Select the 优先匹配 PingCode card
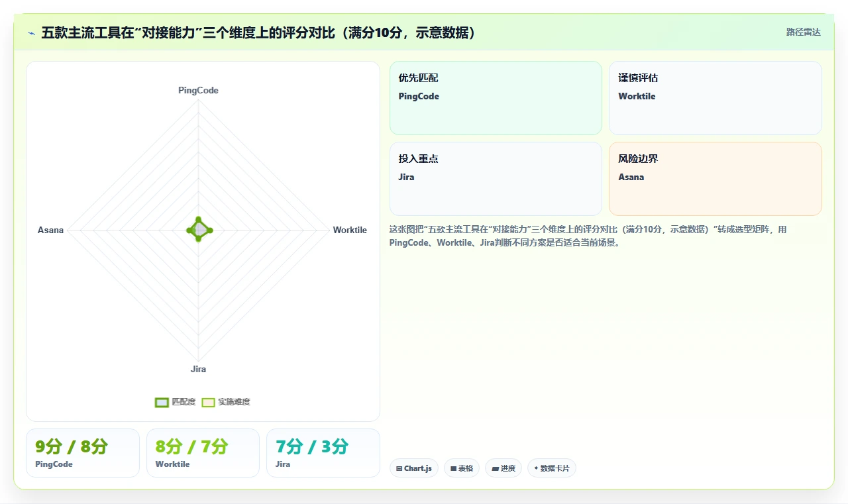848x504 pixels. [x=496, y=98]
